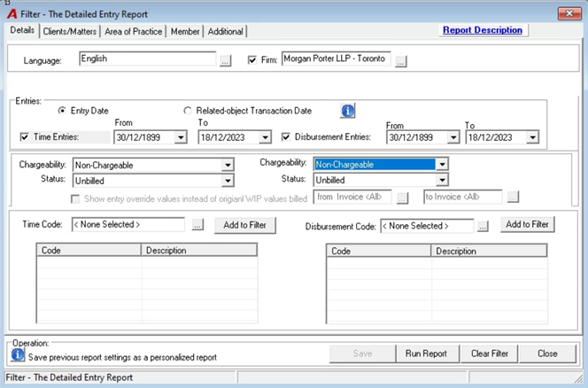Click the window resize grip in status bar
The image size is (588, 388).
[x=578, y=378]
